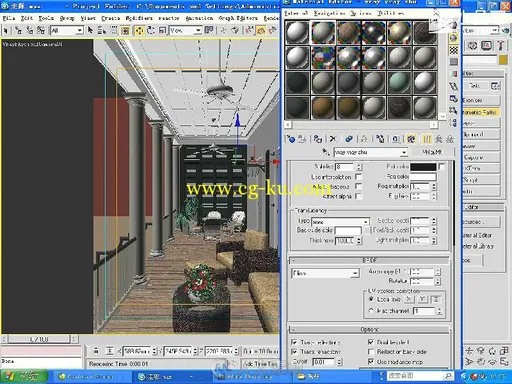Collapse the Options rollout
Screen dimensions: 512x384
pos(370,330)
